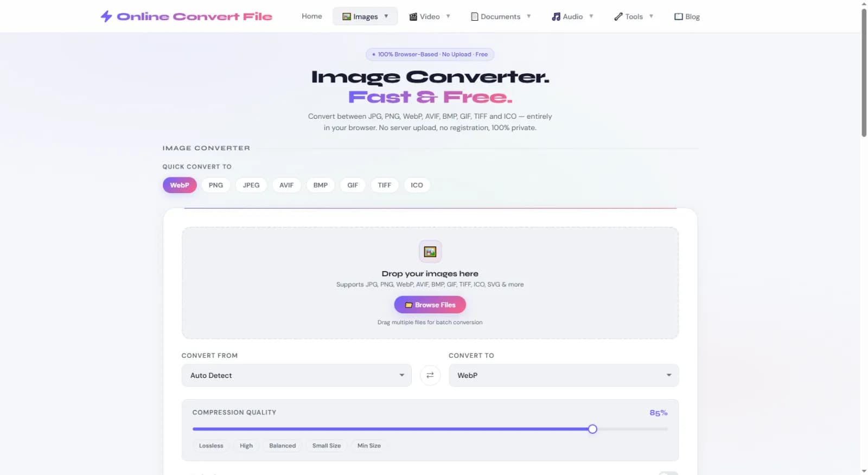Image resolution: width=868 pixels, height=475 pixels.
Task: Click the Online Convert File logo text
Action: (x=195, y=16)
